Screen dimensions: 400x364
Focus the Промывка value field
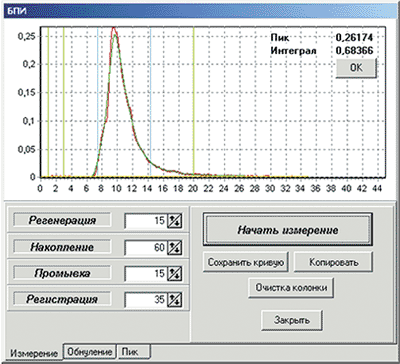click(146, 274)
